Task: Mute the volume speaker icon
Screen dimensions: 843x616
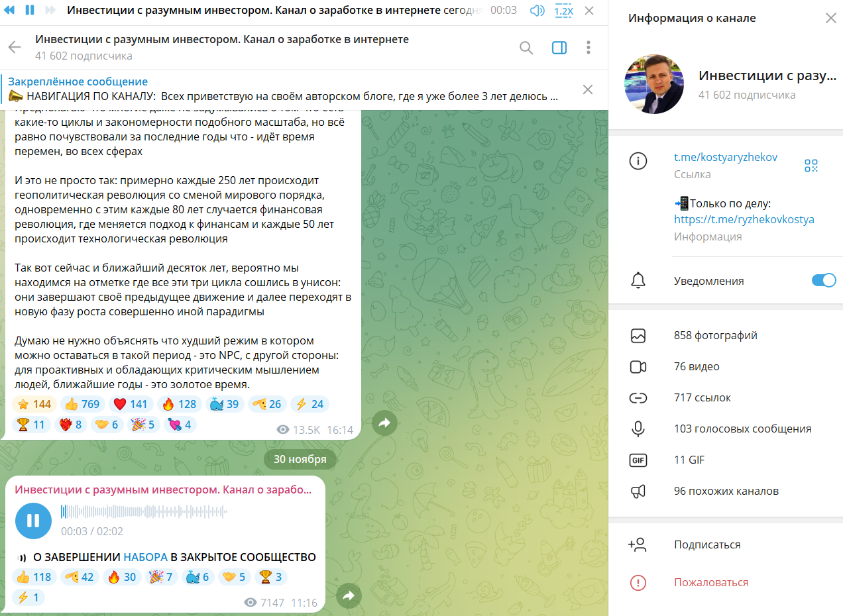Action: [537, 11]
